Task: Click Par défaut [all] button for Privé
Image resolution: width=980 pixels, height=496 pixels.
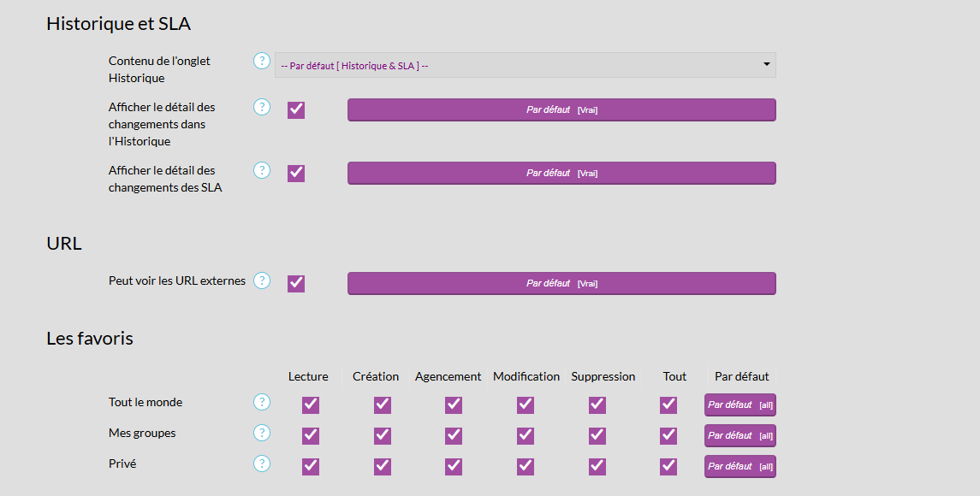Action: (740, 467)
